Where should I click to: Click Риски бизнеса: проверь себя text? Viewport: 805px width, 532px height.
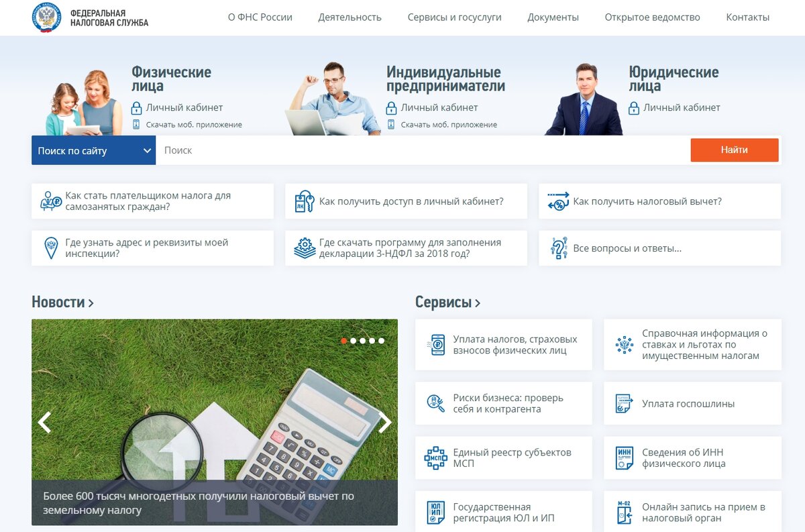tap(508, 403)
